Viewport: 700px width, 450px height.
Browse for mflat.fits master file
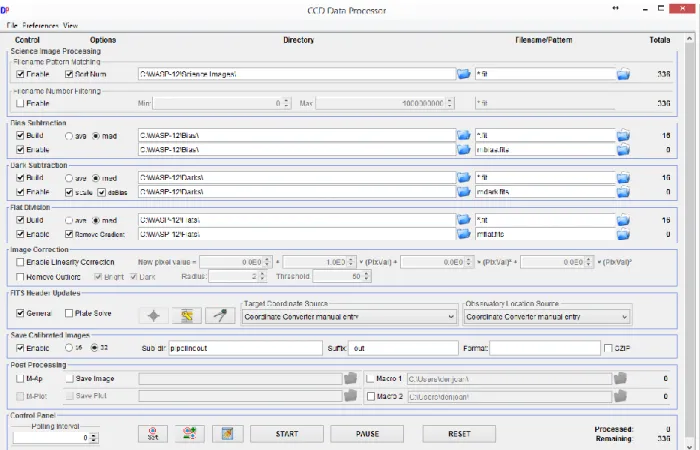click(623, 234)
